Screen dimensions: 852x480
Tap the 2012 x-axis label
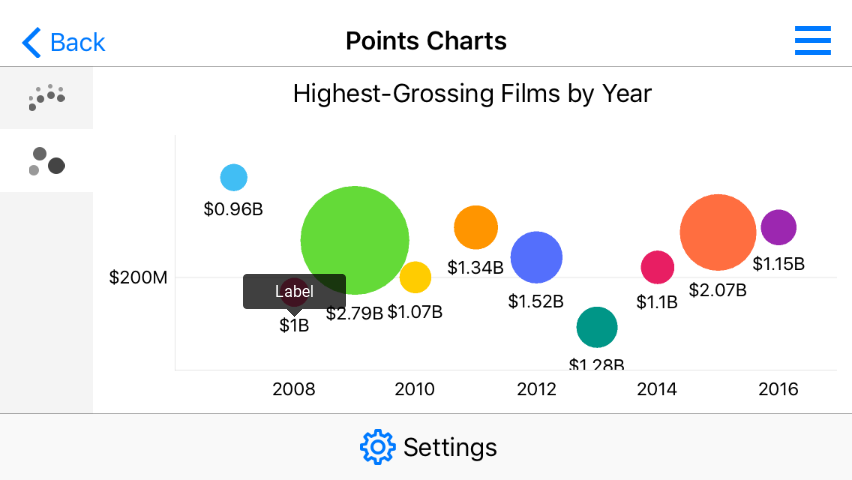point(536,389)
